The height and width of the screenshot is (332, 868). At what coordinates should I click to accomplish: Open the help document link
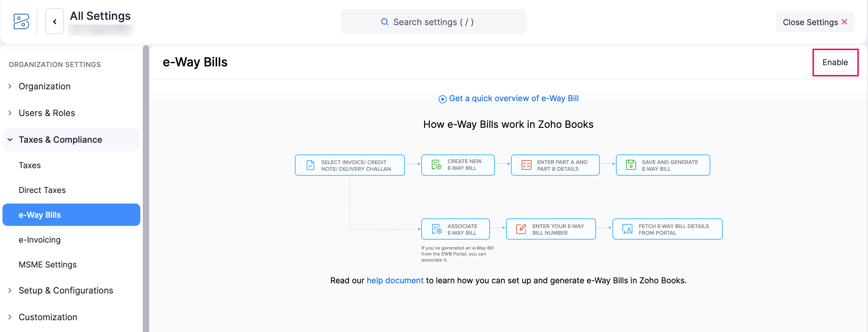[x=395, y=280]
